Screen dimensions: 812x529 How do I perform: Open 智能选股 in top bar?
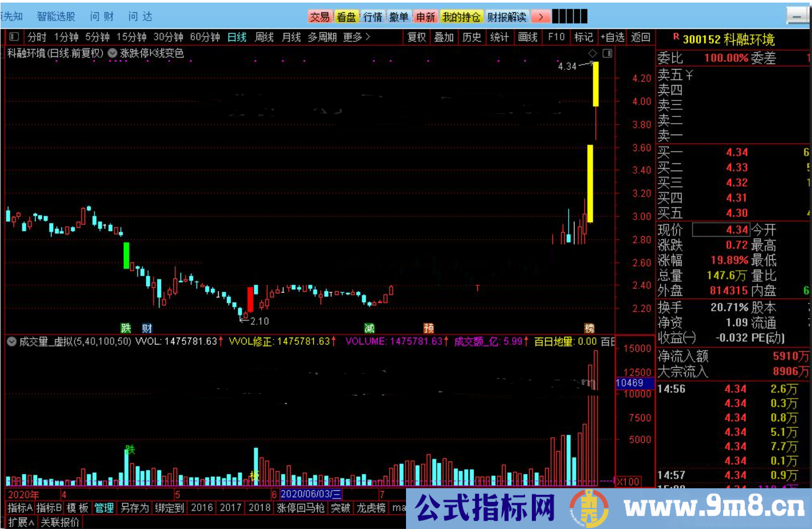(x=56, y=16)
